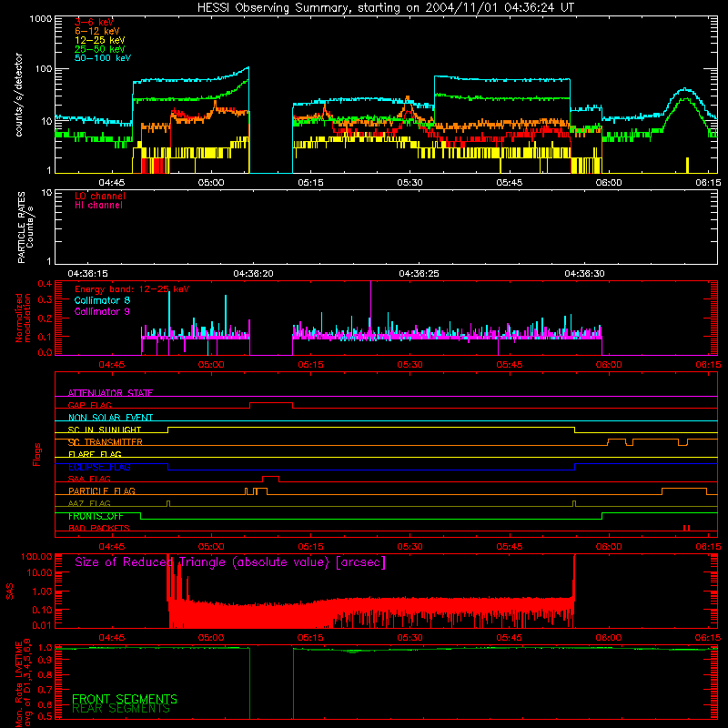The image size is (728, 728).
Task: Click the BAD_PACKETS tick marks near 06:12
Action: (687, 528)
